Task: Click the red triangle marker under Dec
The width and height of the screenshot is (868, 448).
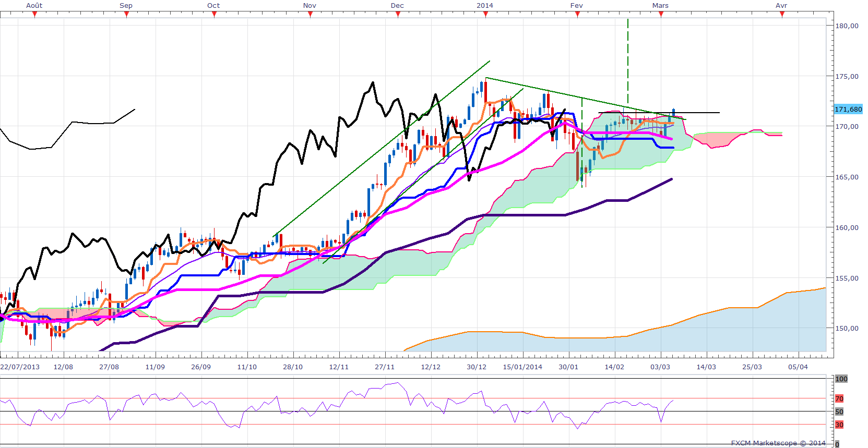Action: pos(398,15)
